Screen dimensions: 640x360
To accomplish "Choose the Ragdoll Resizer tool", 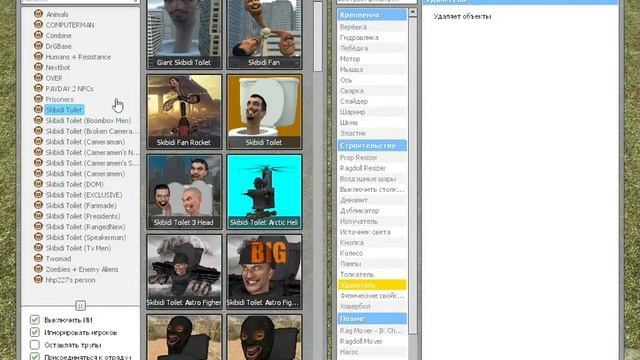I will click(x=372, y=168).
